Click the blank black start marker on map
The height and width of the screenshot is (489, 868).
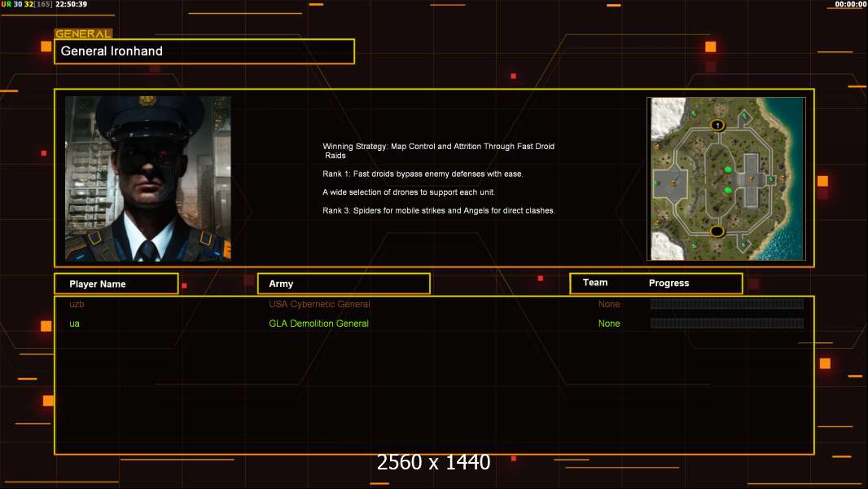717,231
